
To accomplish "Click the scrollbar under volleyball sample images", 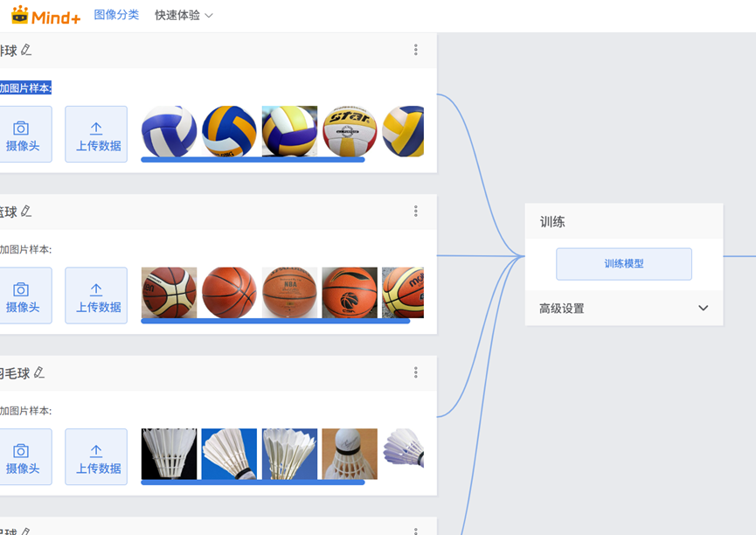I will click(253, 160).
